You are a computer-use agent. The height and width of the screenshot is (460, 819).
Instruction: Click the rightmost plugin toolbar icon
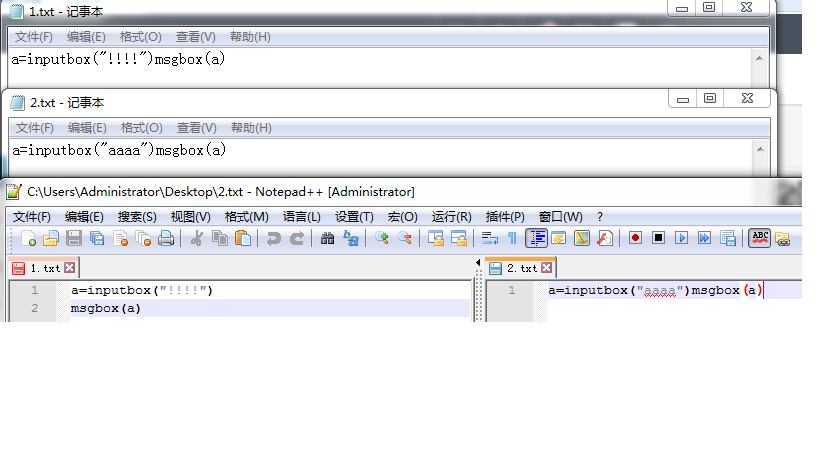click(x=782, y=239)
